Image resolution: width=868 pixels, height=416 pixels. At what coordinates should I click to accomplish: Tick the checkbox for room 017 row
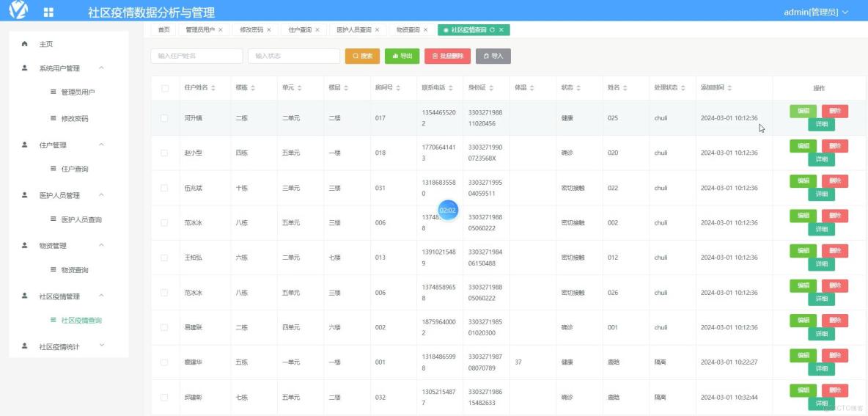coord(164,118)
